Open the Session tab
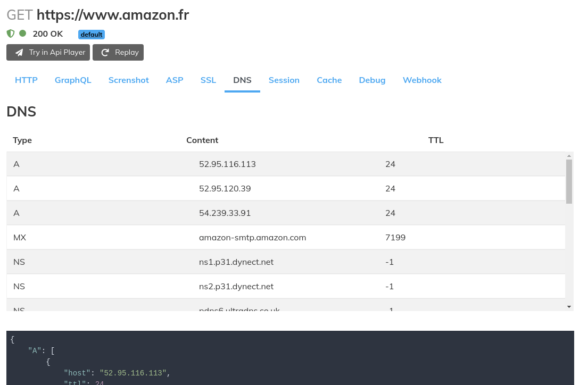This screenshot has height=385, width=588. point(284,80)
